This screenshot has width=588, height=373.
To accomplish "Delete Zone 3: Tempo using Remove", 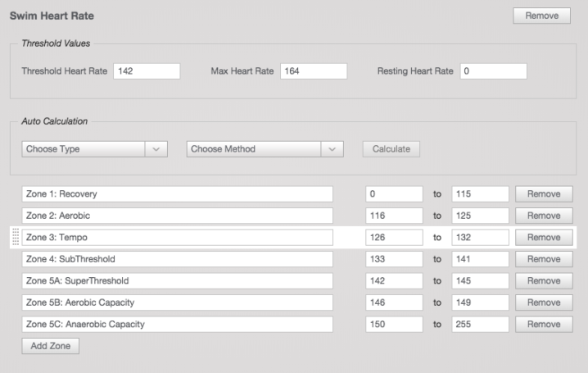I will 544,238.
